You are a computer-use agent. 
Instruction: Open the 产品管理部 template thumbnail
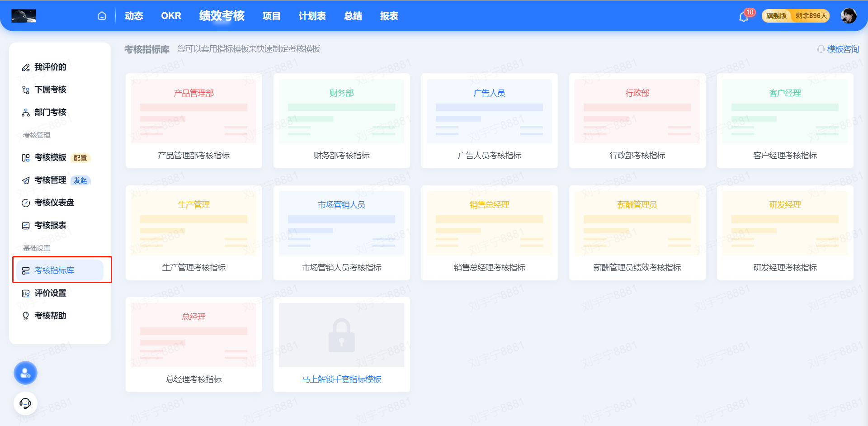pyautogui.click(x=193, y=111)
